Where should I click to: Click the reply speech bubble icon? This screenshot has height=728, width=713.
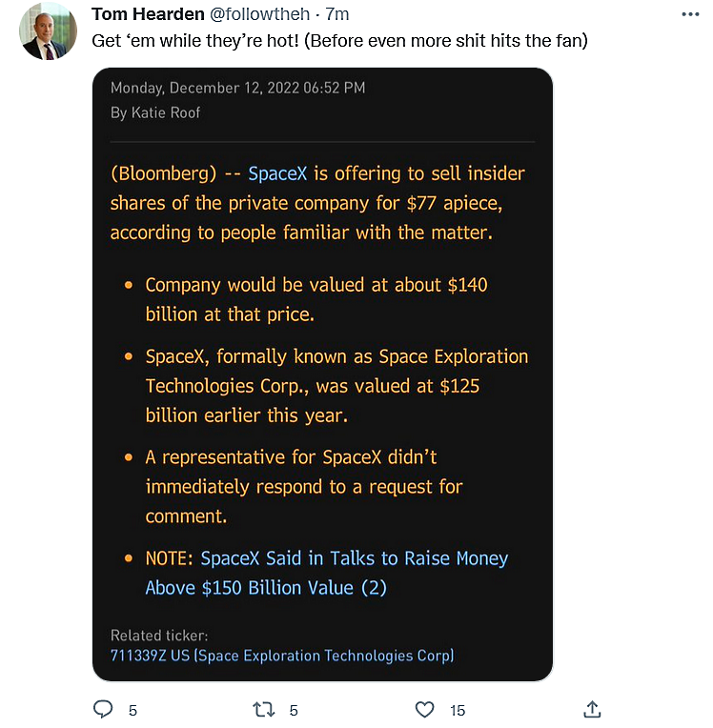pyautogui.click(x=103, y=710)
